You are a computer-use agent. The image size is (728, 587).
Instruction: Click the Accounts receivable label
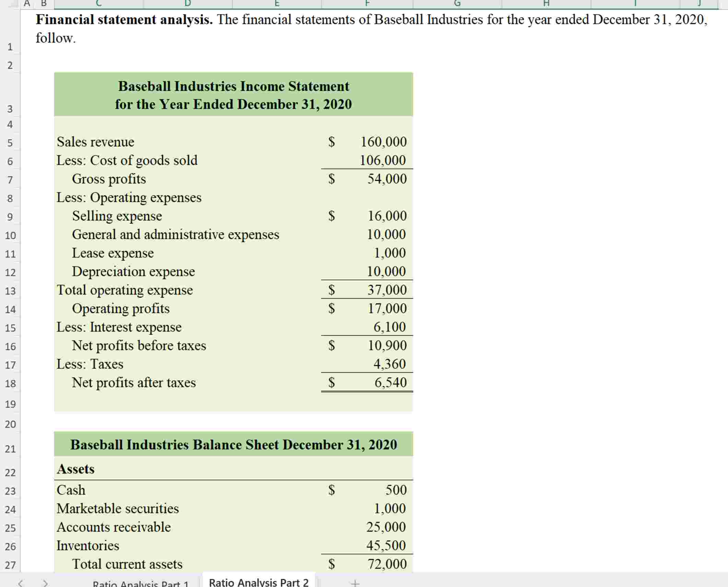[114, 527]
